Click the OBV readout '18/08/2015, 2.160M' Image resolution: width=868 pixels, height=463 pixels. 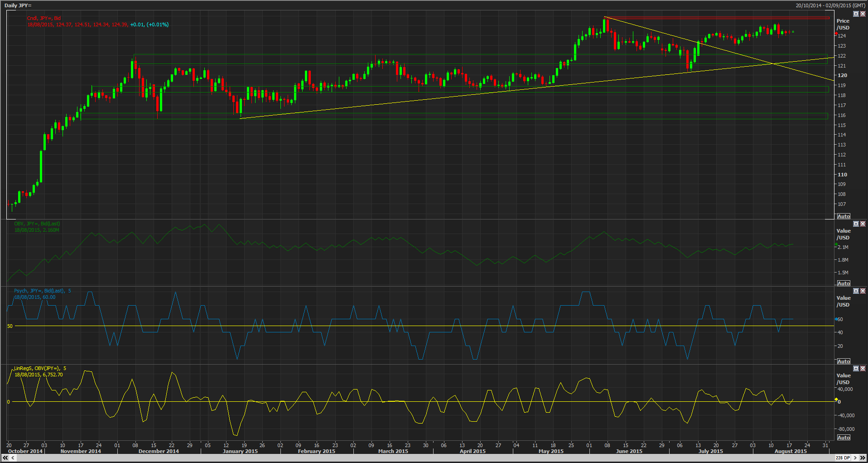point(37,230)
